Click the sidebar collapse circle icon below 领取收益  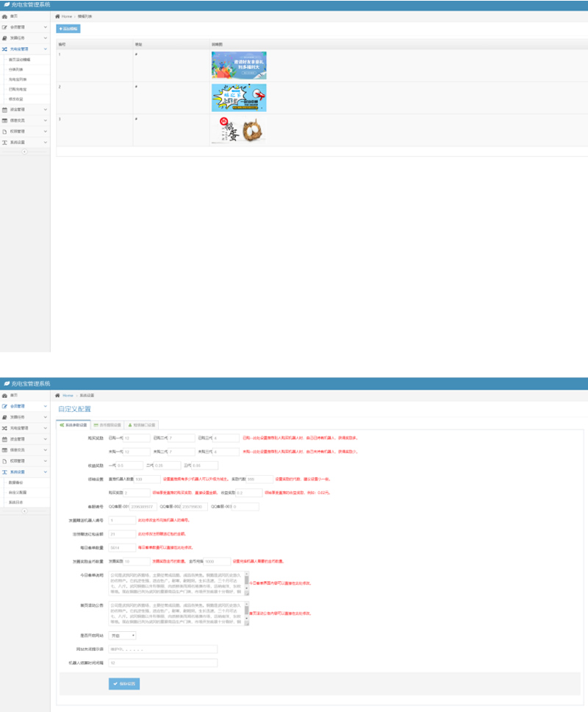point(24,152)
